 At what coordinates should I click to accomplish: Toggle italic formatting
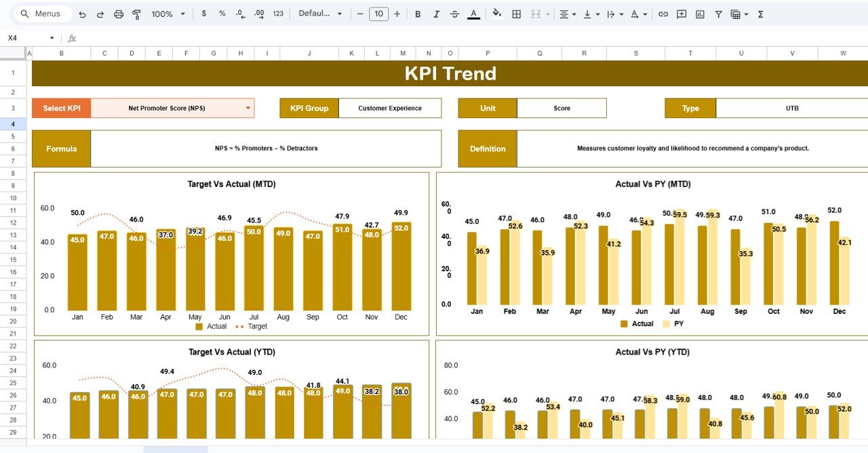pyautogui.click(x=436, y=14)
